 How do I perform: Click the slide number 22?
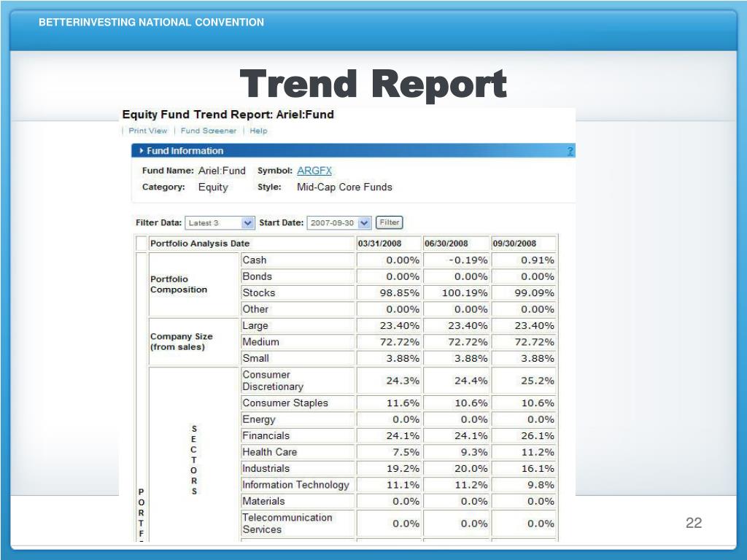[694, 523]
